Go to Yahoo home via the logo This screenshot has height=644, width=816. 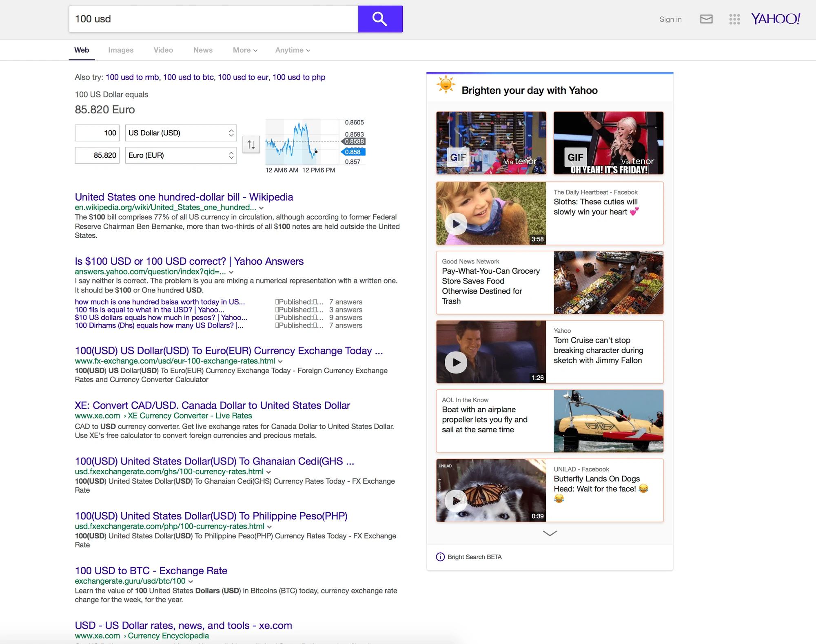[x=776, y=19]
